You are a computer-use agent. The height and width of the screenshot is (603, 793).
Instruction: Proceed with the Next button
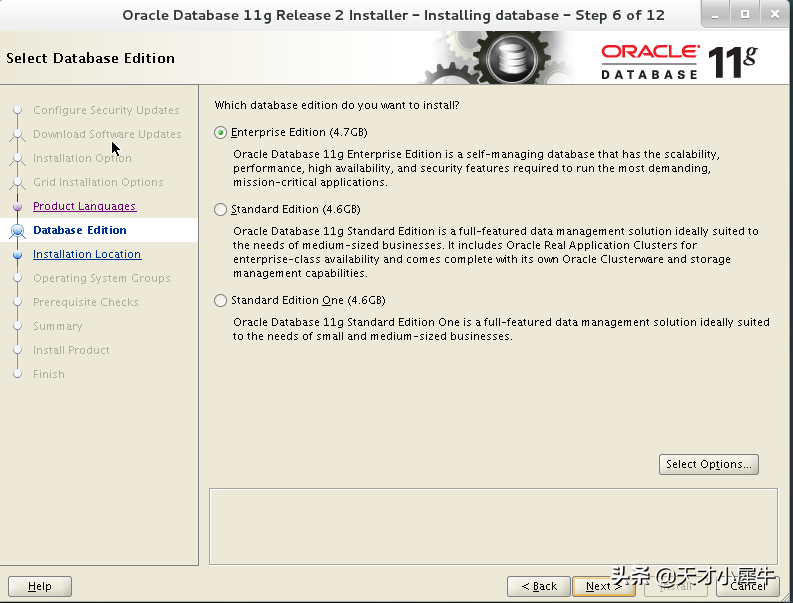point(603,586)
